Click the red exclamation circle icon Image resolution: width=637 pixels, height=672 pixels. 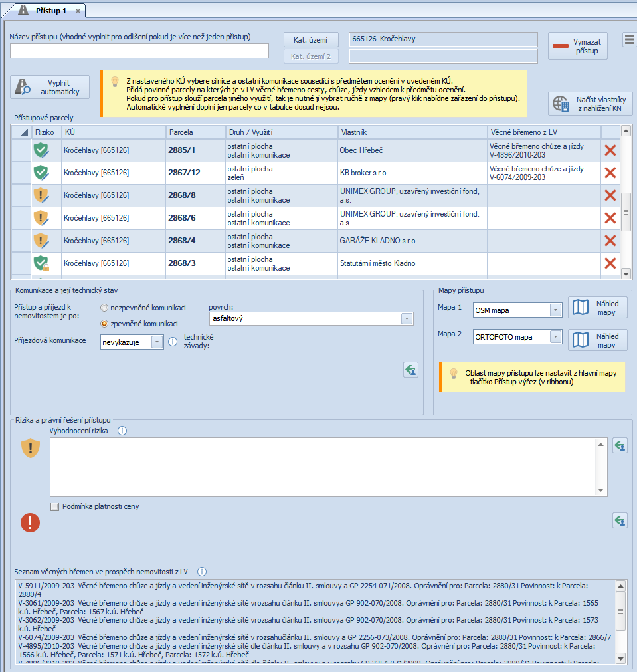tap(30, 523)
